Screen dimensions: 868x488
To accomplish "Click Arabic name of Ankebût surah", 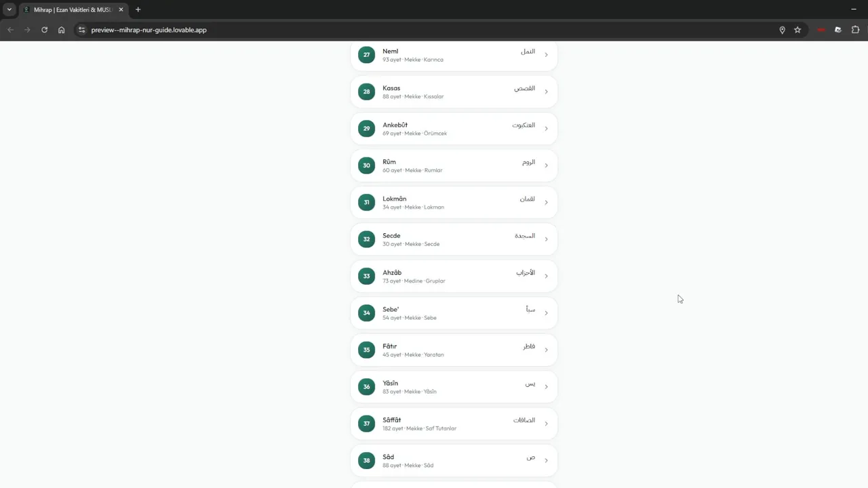I will click(x=524, y=125).
